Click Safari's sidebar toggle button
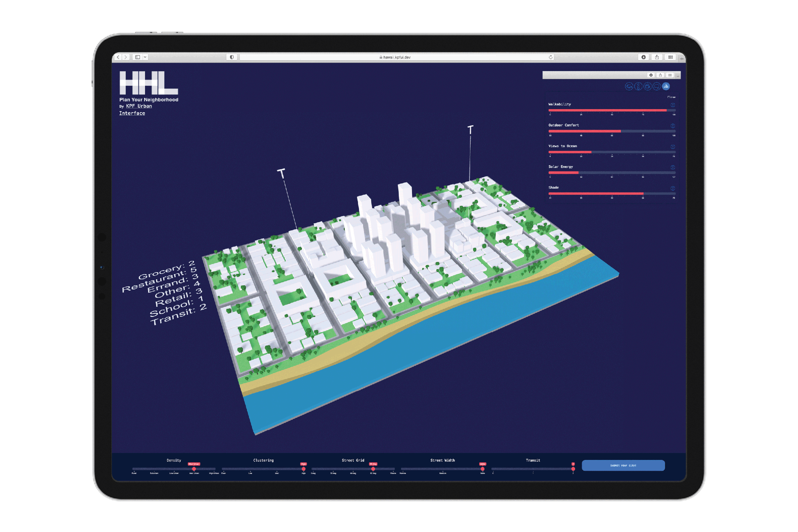The height and width of the screenshot is (532, 798). tap(137, 57)
